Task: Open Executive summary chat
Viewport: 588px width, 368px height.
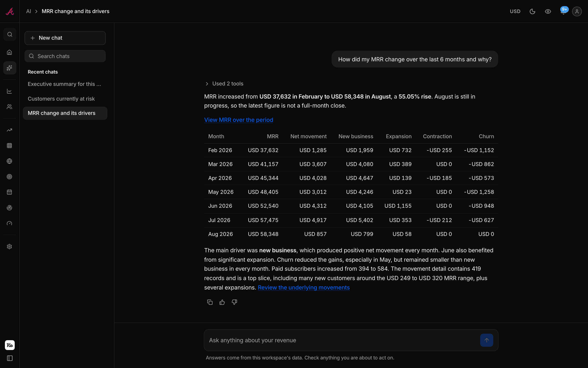Action: click(65, 84)
